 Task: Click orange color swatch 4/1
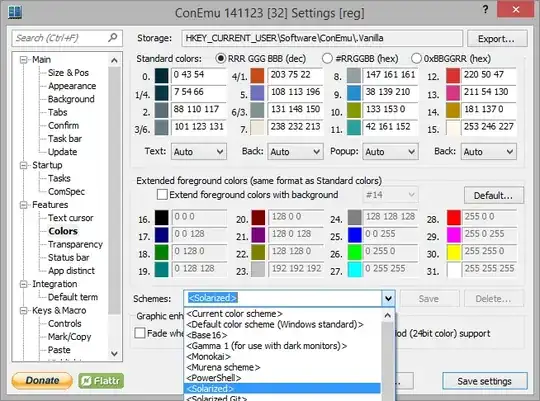257,76
